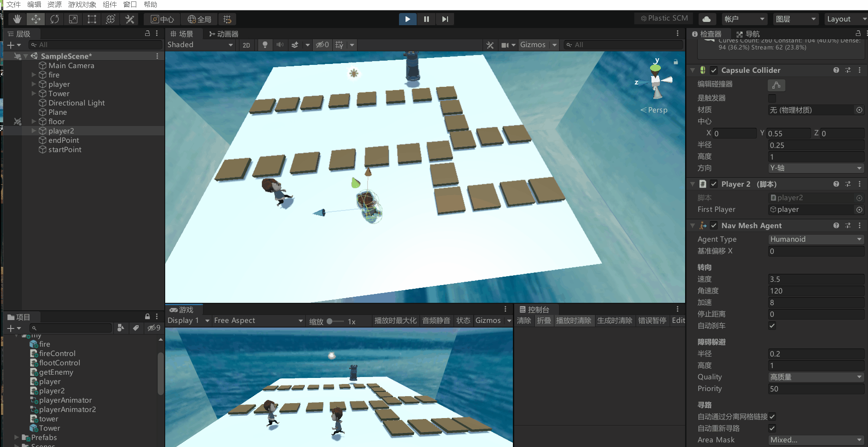Switch to Navigation tab
The width and height of the screenshot is (868, 447).
click(748, 34)
